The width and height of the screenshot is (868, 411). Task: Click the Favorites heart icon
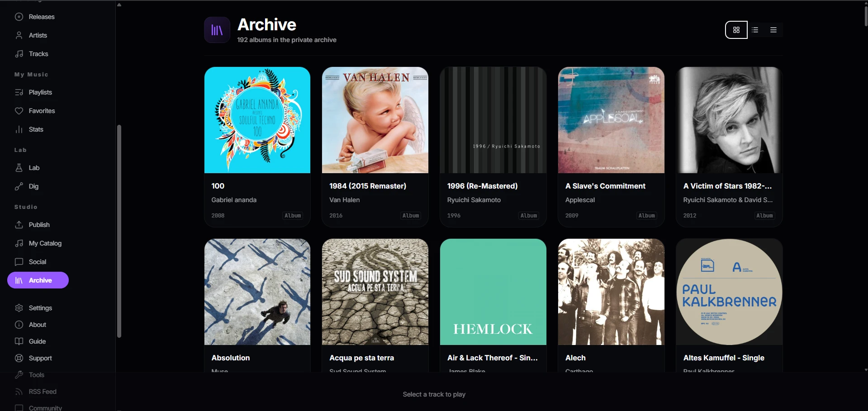[19, 111]
